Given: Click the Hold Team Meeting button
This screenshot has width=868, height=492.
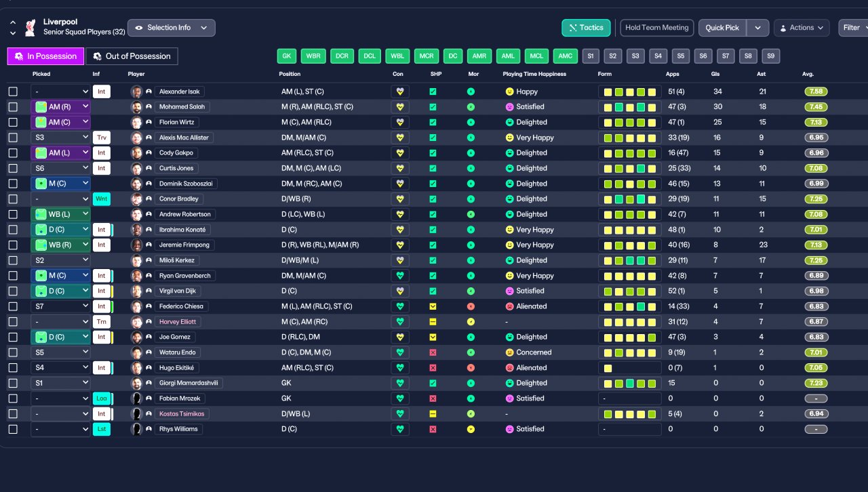Looking at the screenshot, I should click(x=656, y=28).
